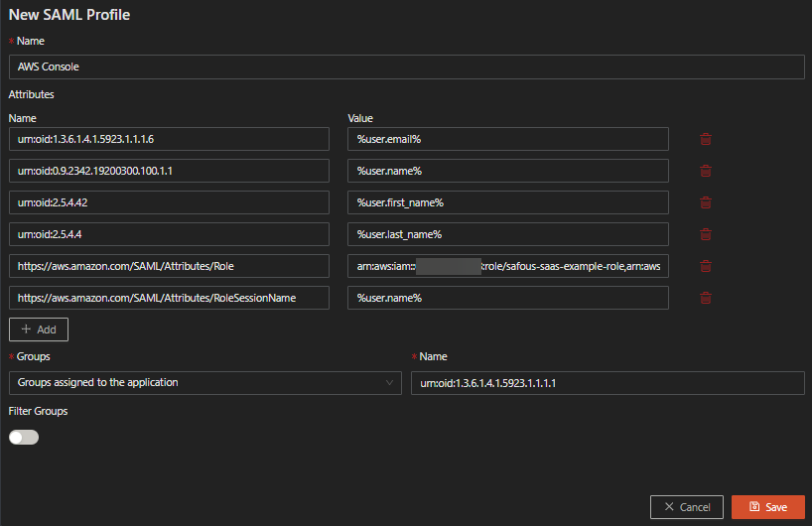Viewport: 812px width, 526px height.
Task: Delete the %user.email% attribute row
Action: click(706, 139)
